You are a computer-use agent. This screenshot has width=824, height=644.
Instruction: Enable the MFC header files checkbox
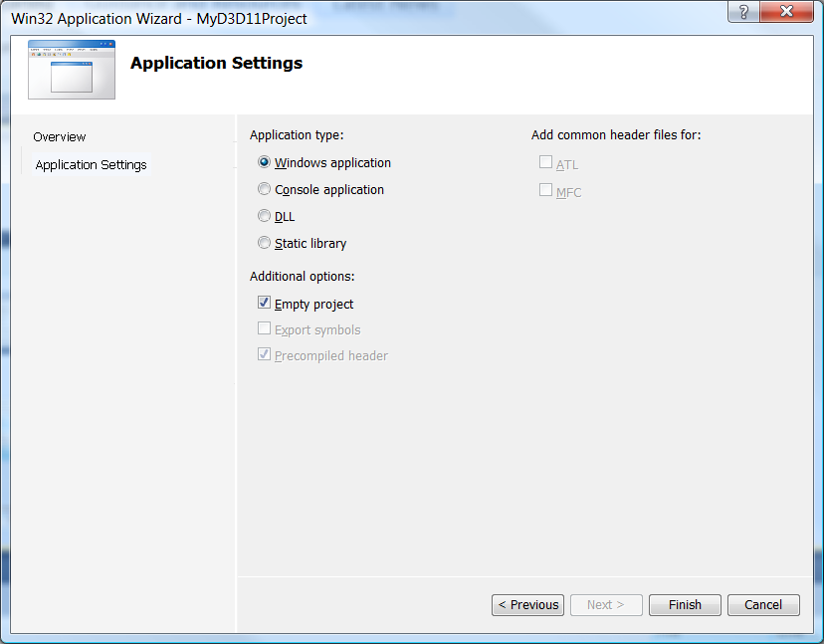[x=545, y=190]
